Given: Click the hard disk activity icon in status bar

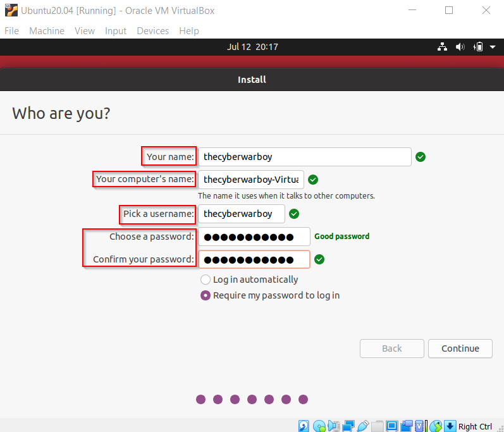Looking at the screenshot, I should [304, 426].
